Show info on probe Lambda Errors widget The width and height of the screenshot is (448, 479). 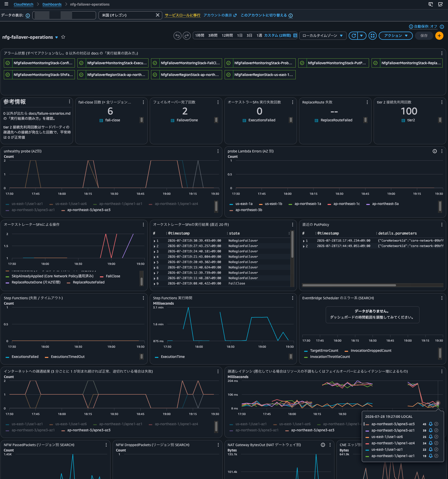pyautogui.click(x=435, y=151)
